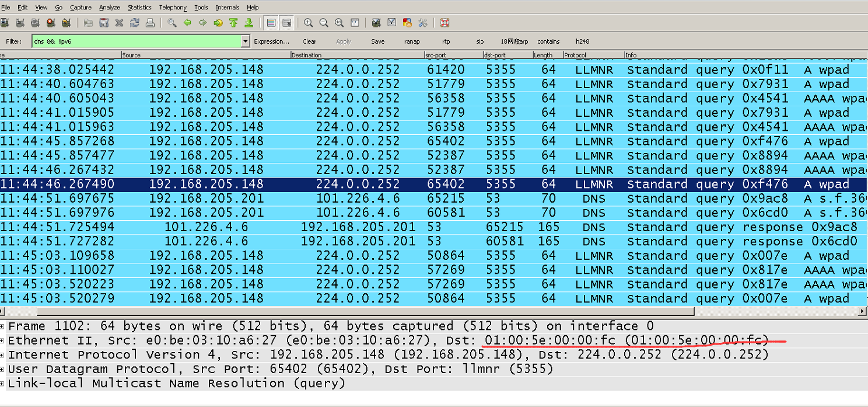Apply the sip saved filter
This screenshot has height=407, width=868.
pyautogui.click(x=480, y=41)
